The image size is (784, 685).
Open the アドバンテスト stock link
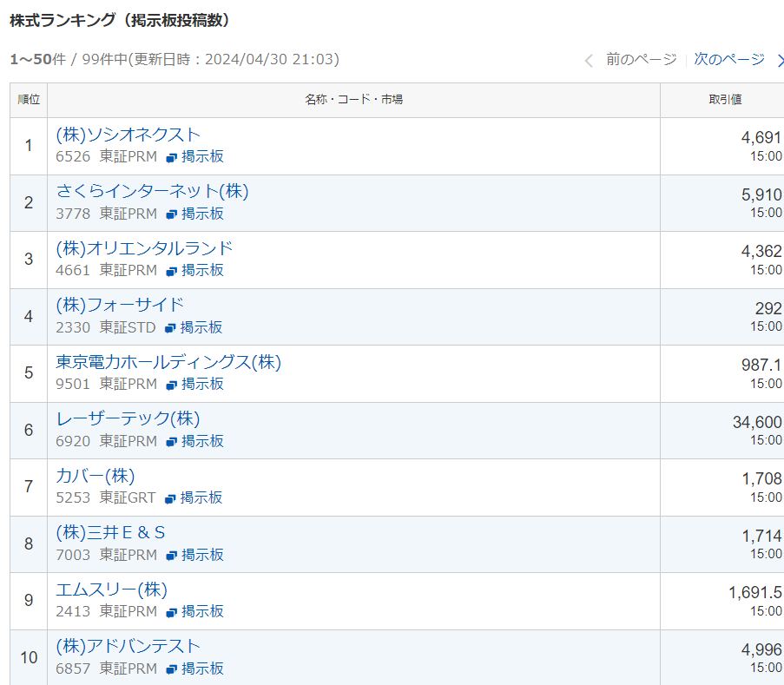tap(128, 647)
